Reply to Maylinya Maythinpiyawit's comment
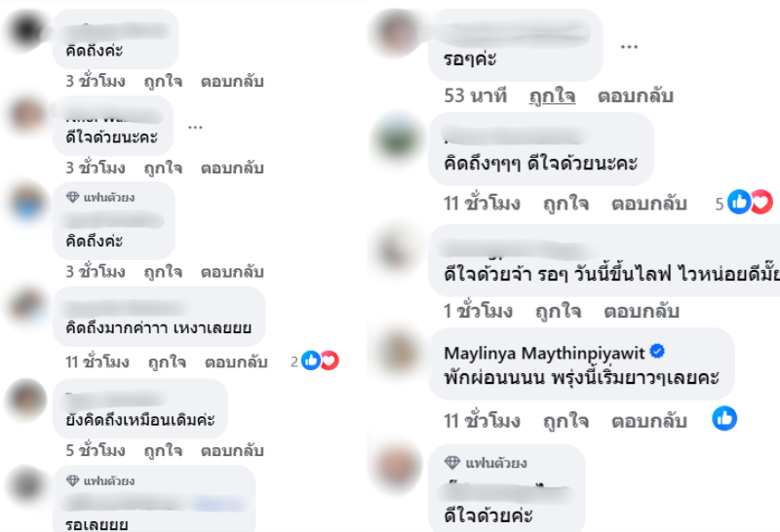This screenshot has height=532, width=780. tap(649, 421)
